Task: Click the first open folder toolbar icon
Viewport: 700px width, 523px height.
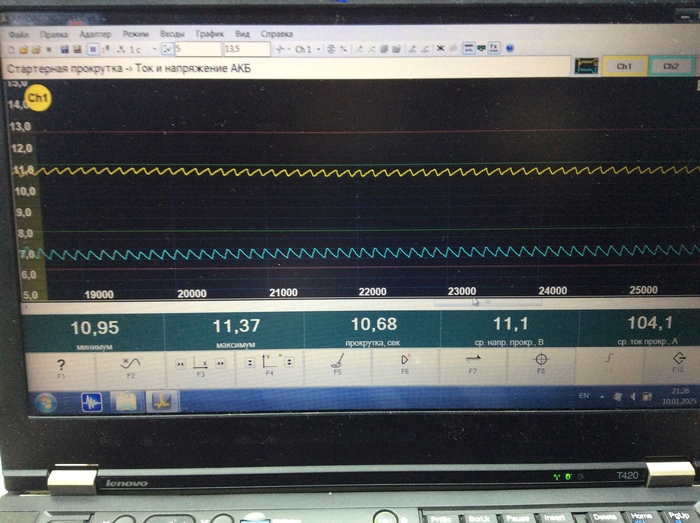Action: pos(23,50)
